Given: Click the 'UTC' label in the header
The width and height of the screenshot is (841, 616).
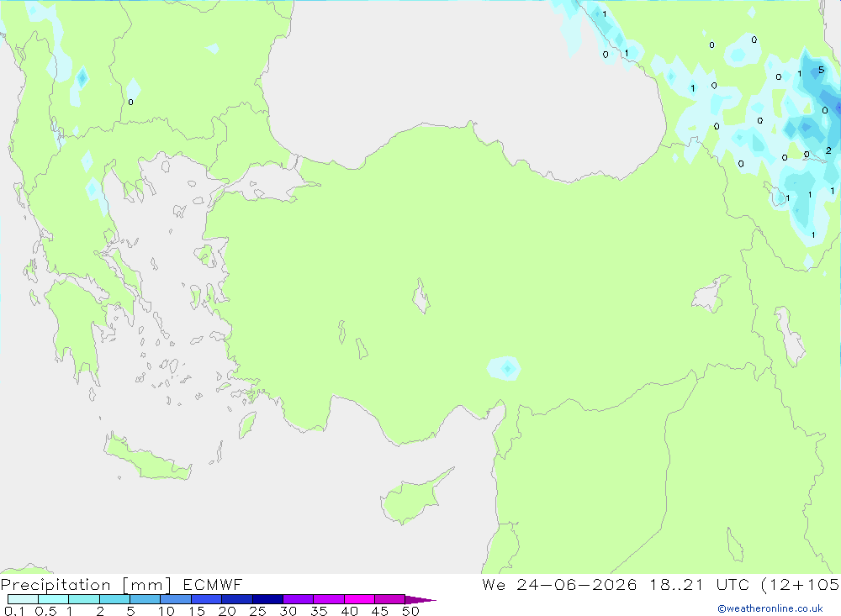Looking at the screenshot, I should click(734, 584).
